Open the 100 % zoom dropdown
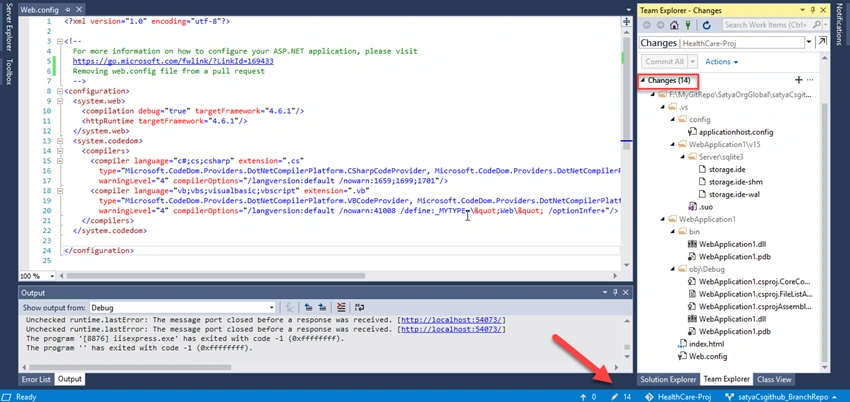Viewport: 850px width, 402px height. pos(53,276)
